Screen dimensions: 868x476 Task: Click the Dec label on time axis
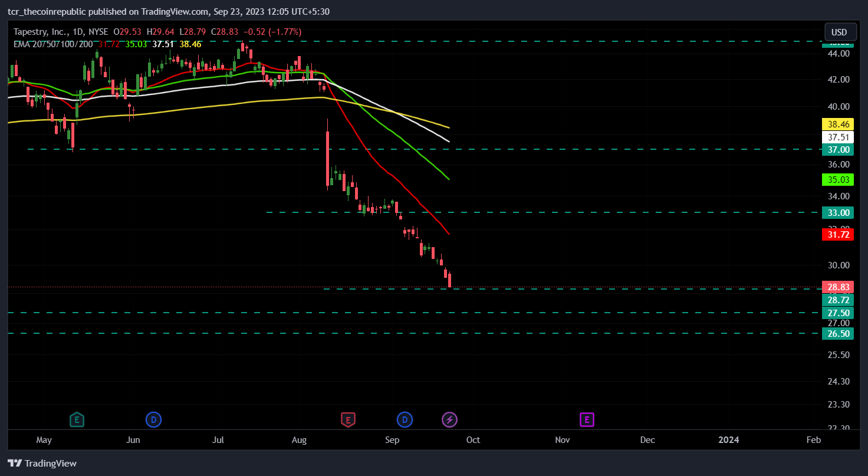[x=647, y=440]
